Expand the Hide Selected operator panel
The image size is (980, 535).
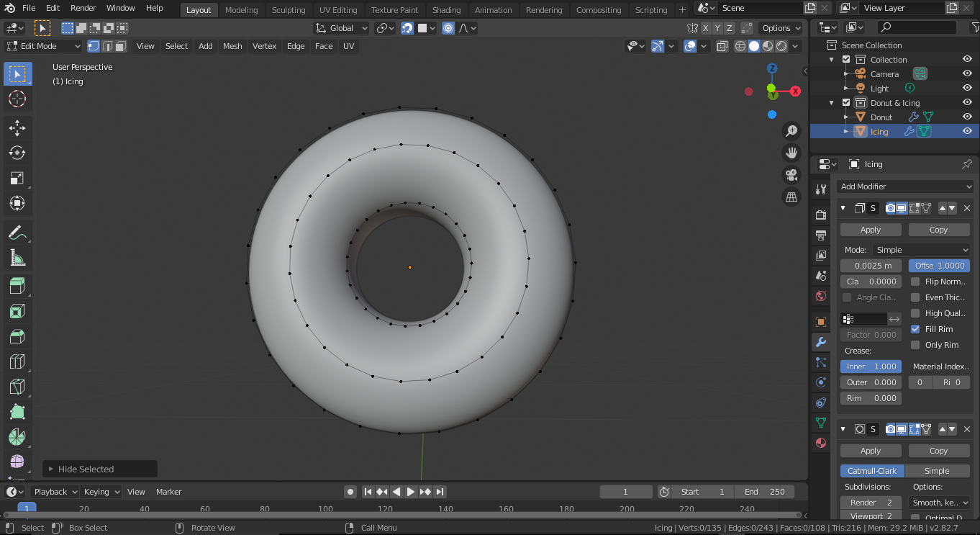51,469
